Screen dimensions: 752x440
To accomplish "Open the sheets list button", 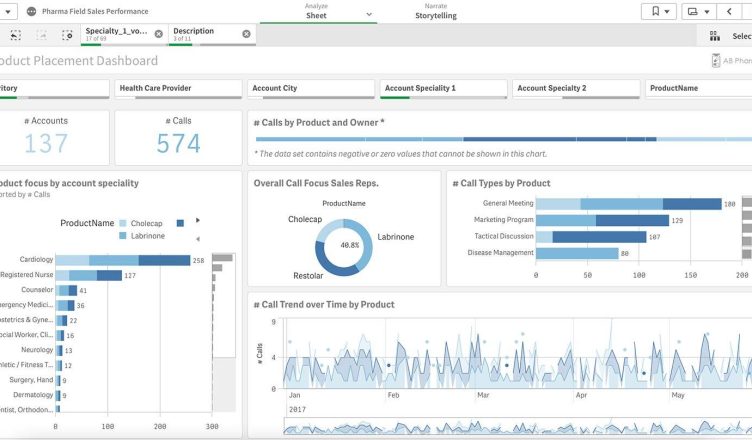I will click(698, 11).
